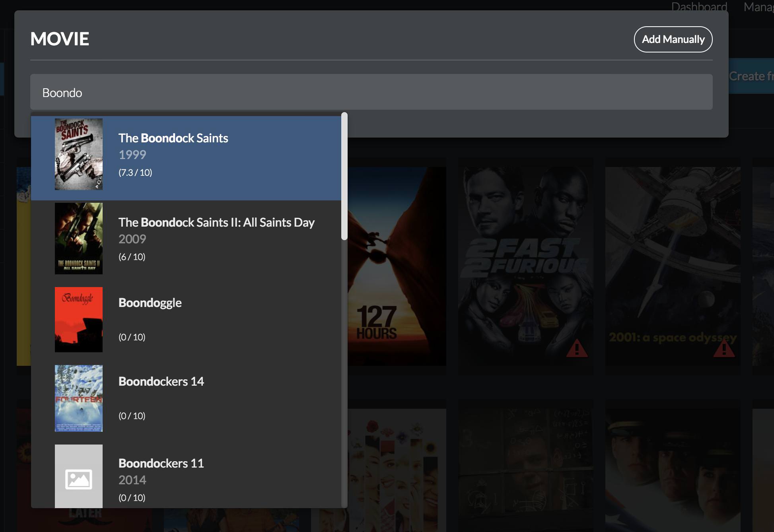774x532 pixels.
Task: Click the suggestions list scrollbar handle
Action: [344, 176]
